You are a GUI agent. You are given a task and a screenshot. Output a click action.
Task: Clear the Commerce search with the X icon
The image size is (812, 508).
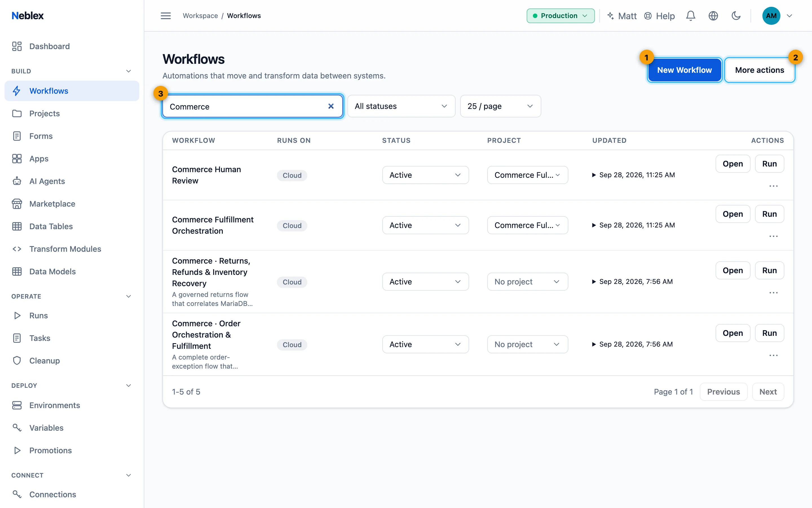tap(331, 106)
